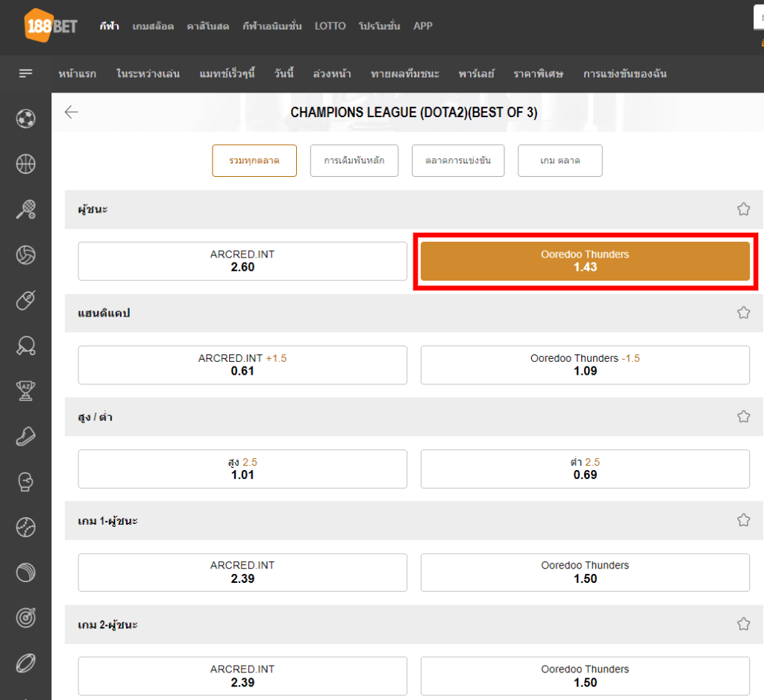Bet สูง 2.5 at 1.01

point(242,469)
